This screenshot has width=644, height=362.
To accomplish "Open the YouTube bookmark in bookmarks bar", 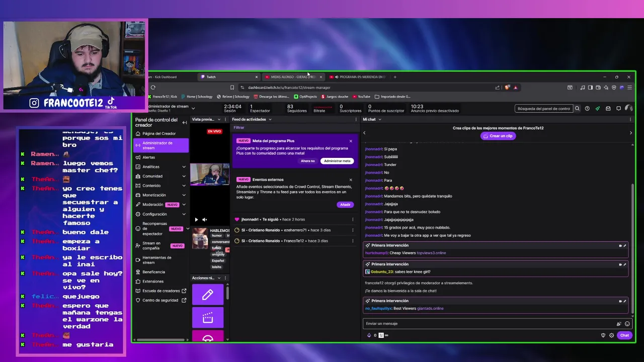I will [361, 97].
